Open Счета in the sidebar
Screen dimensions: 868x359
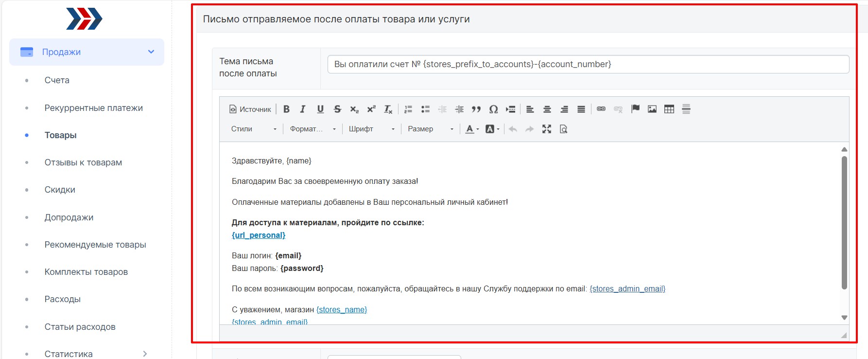tap(57, 80)
